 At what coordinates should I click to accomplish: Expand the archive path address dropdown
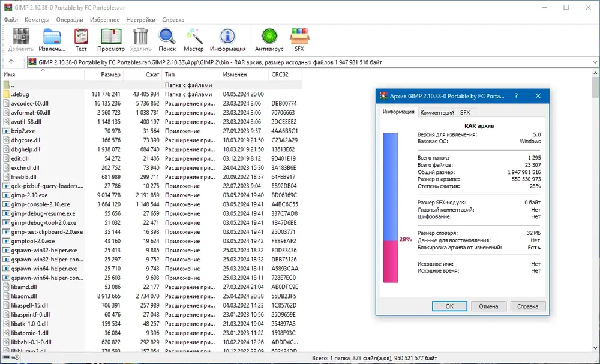pos(595,62)
